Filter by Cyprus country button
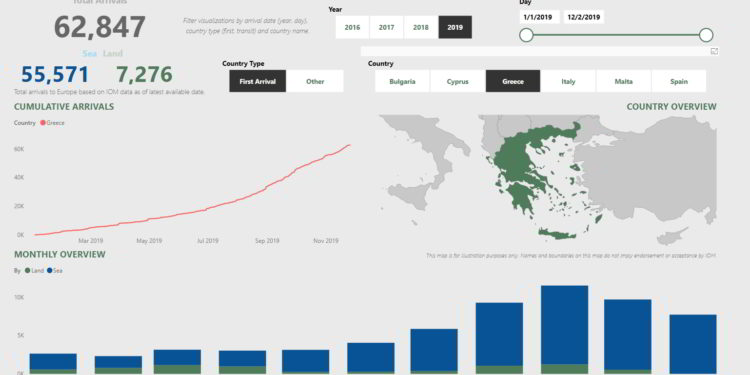This screenshot has width=750, height=375. point(458,81)
